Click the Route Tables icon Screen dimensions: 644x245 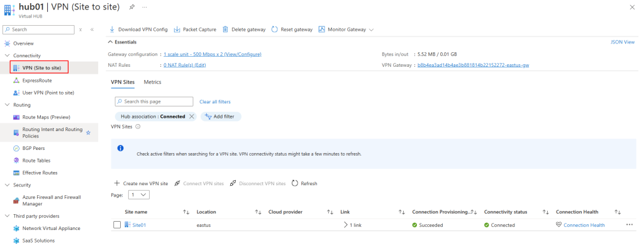16,161
